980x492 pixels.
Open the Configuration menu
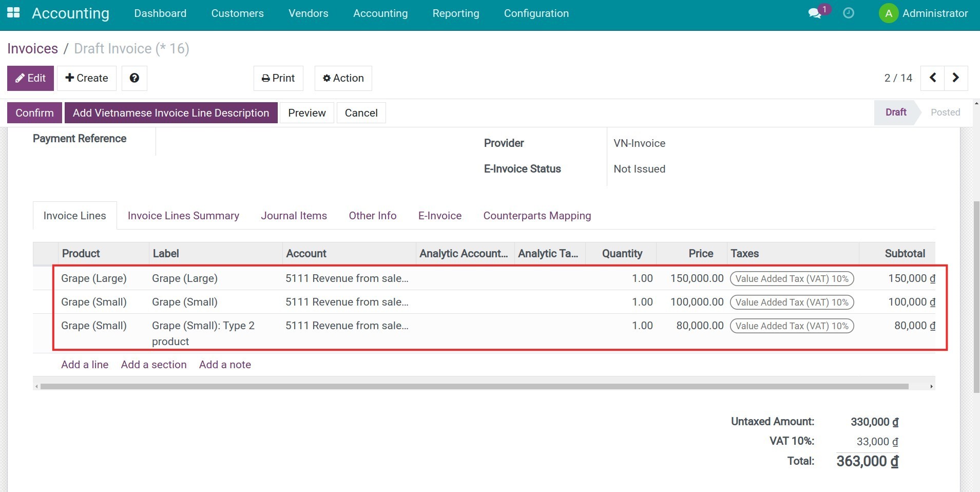point(536,13)
